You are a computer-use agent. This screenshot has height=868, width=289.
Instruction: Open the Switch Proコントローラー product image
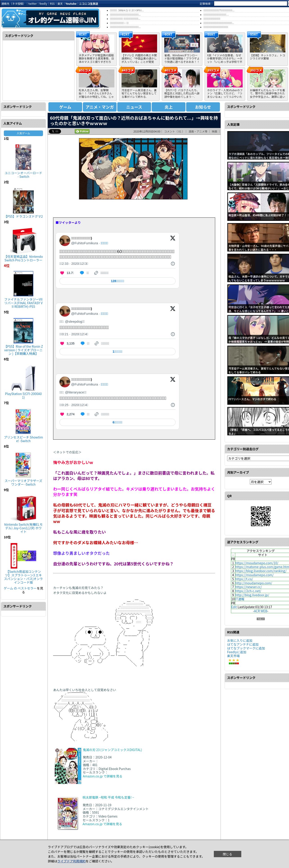pyautogui.click(x=23, y=241)
